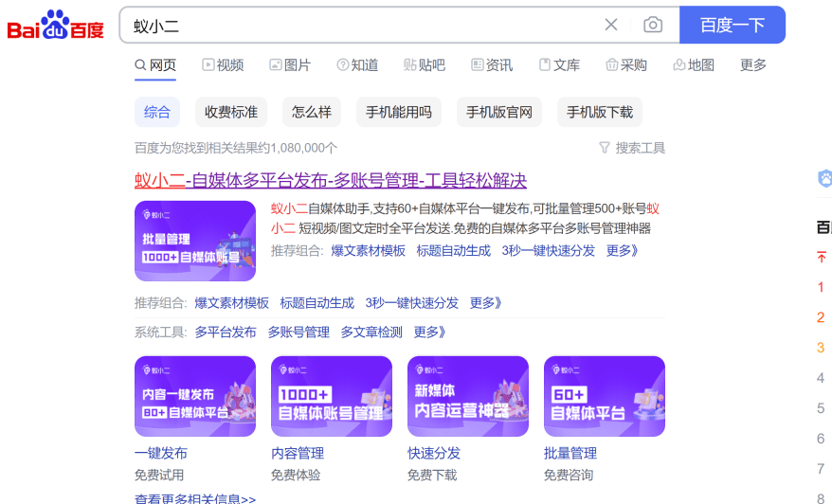
Task: Open the 多账号管理 system tool link
Action: click(x=298, y=333)
